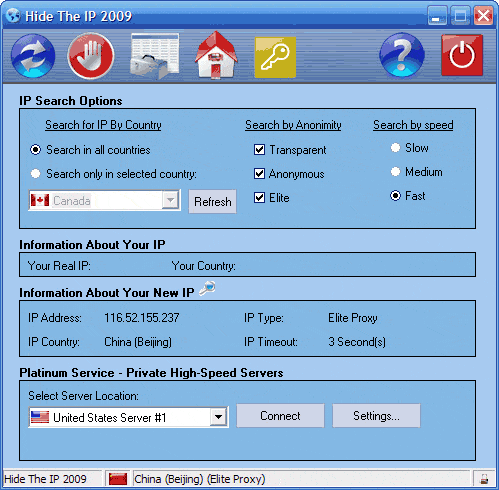Click the magnifier icon beside New IP heading
Image resolution: width=499 pixels, height=490 pixels.
point(207,288)
